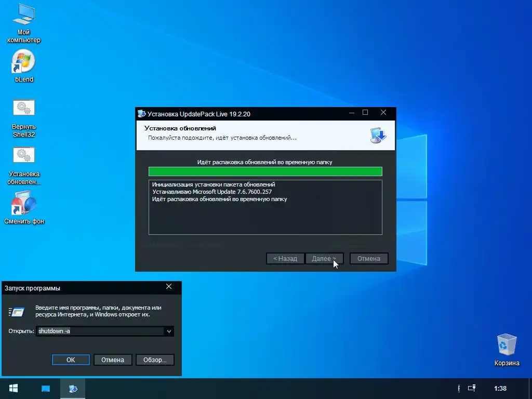This screenshot has width=532, height=399.
Task: Click the Далее button in installer
Action: point(324,259)
